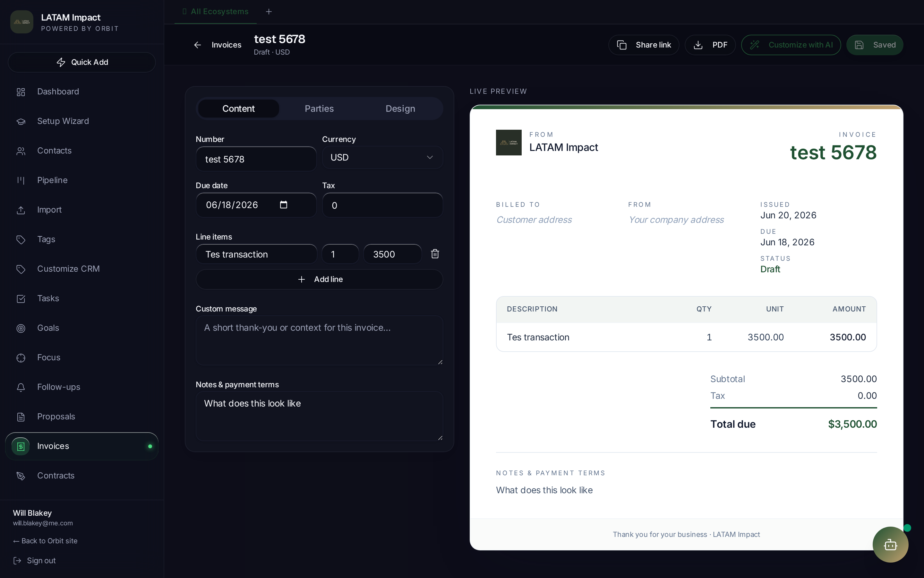Viewport: 924px width, 578px height.
Task: Click the Will Blakey user name
Action: 32,513
